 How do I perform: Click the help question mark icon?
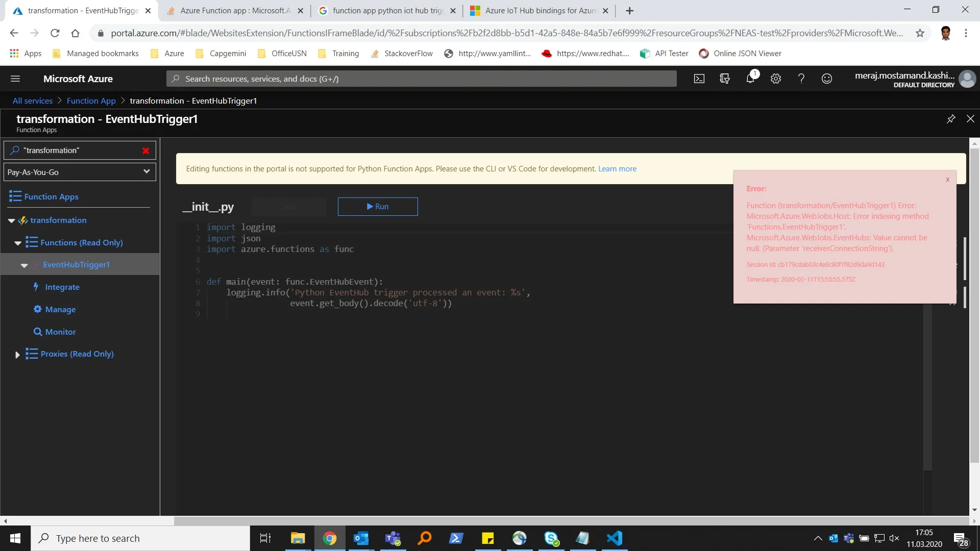click(x=801, y=79)
